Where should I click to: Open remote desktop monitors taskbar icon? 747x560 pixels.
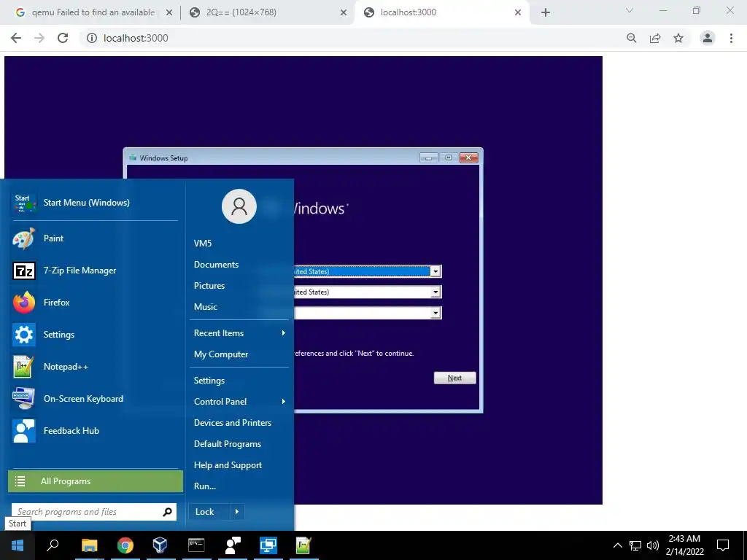[x=268, y=545]
